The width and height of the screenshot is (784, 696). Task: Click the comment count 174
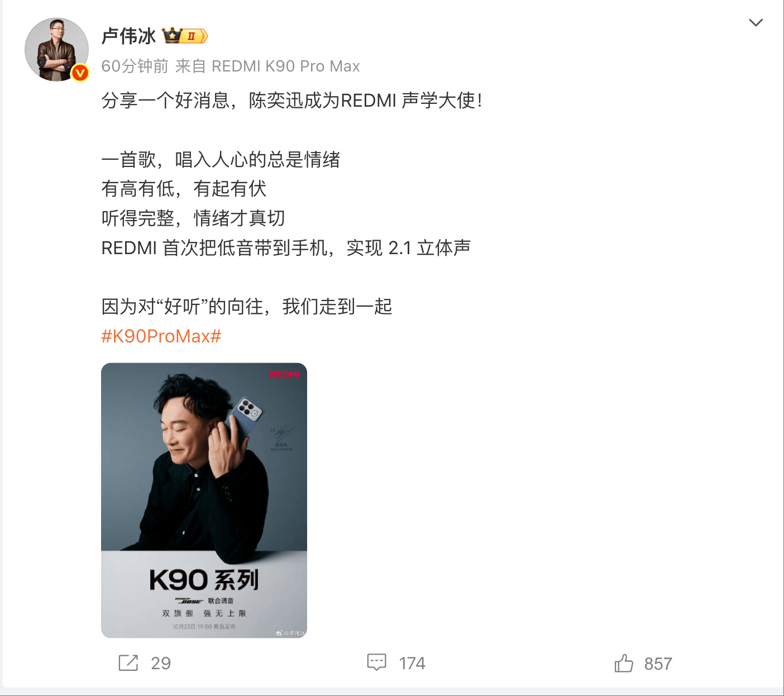pos(412,663)
